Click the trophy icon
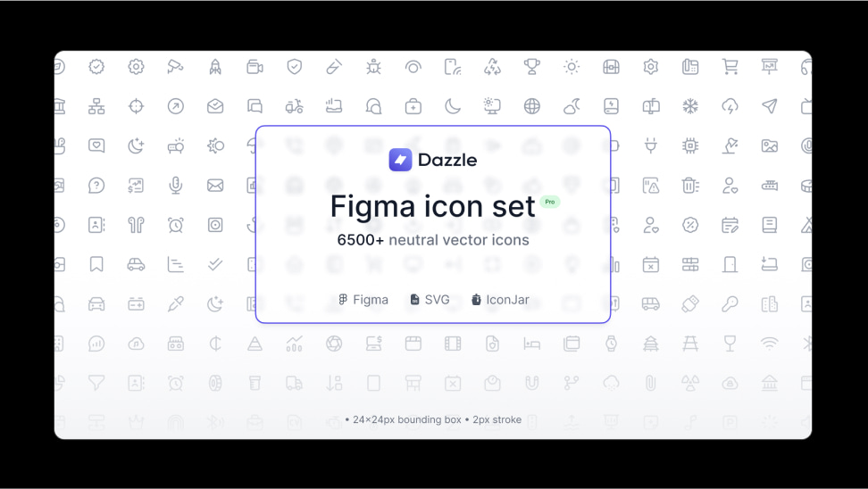This screenshot has width=868, height=489. pos(532,67)
